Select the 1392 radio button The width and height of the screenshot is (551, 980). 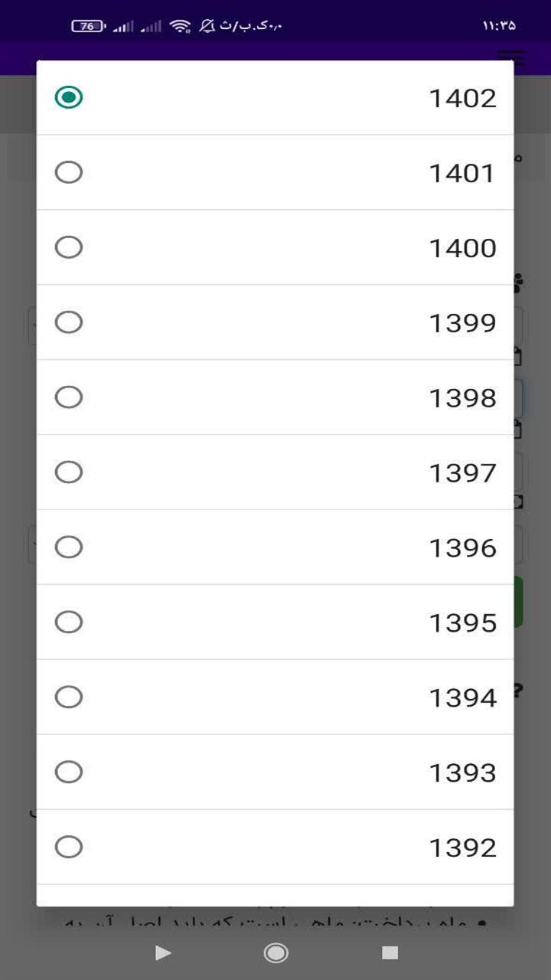(69, 848)
